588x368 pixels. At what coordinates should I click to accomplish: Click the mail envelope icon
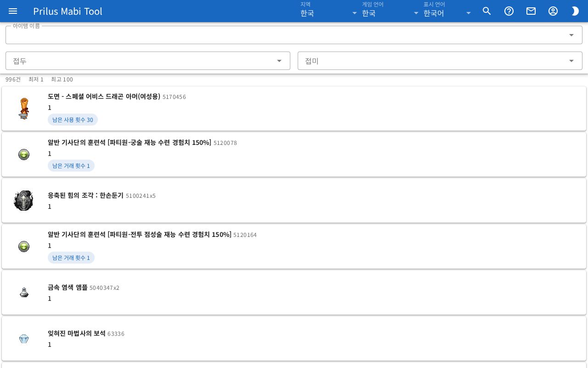[531, 11]
